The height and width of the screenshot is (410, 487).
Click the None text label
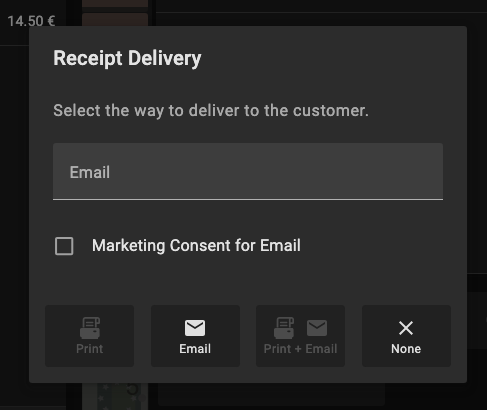(406, 349)
